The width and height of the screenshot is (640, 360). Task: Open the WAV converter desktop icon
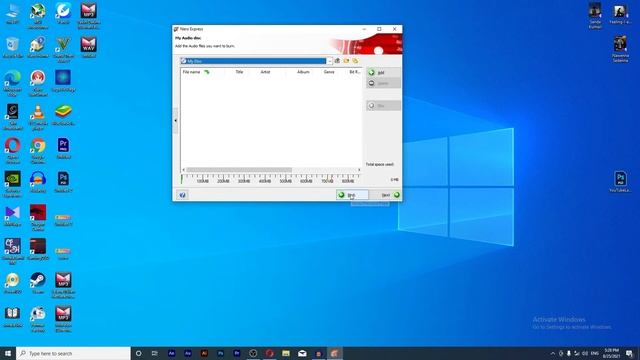point(89,47)
